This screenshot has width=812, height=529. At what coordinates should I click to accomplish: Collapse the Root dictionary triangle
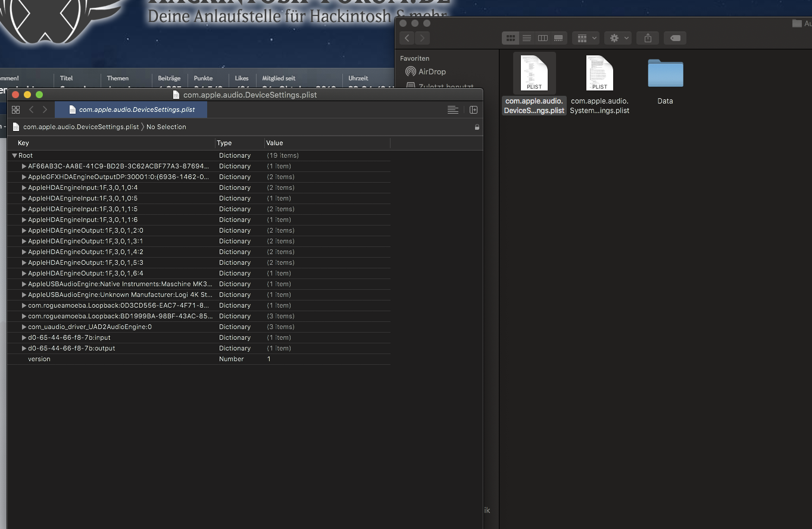click(14, 155)
